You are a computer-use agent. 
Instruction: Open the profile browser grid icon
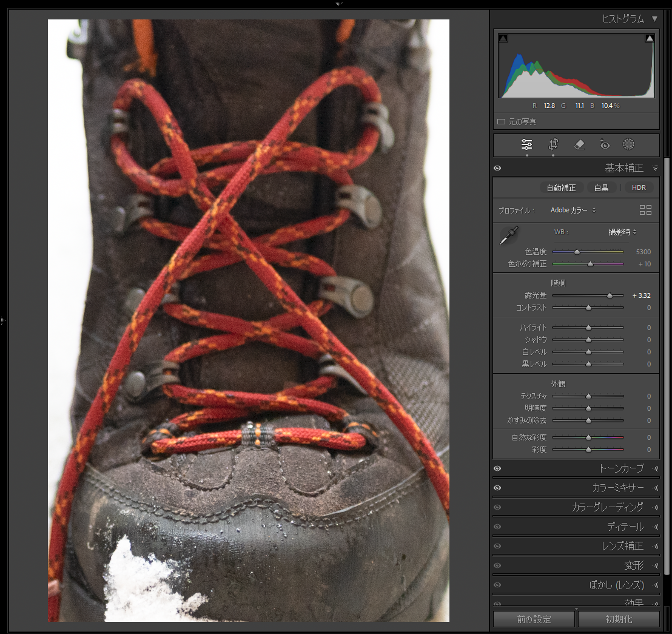pyautogui.click(x=645, y=210)
